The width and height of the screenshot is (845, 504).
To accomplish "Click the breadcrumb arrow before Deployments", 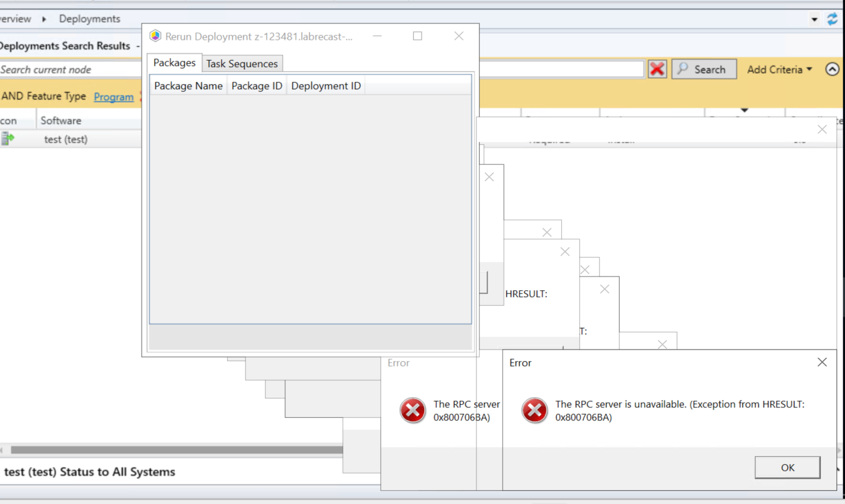I will 44,19.
